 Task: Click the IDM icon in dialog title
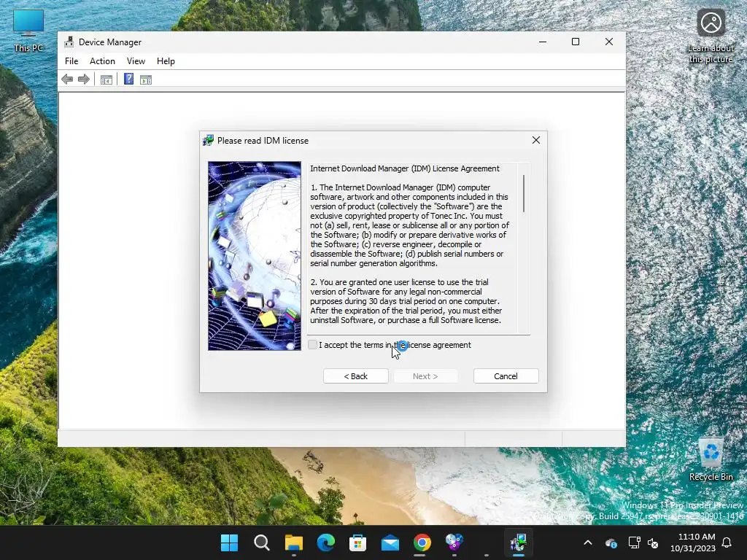click(208, 141)
